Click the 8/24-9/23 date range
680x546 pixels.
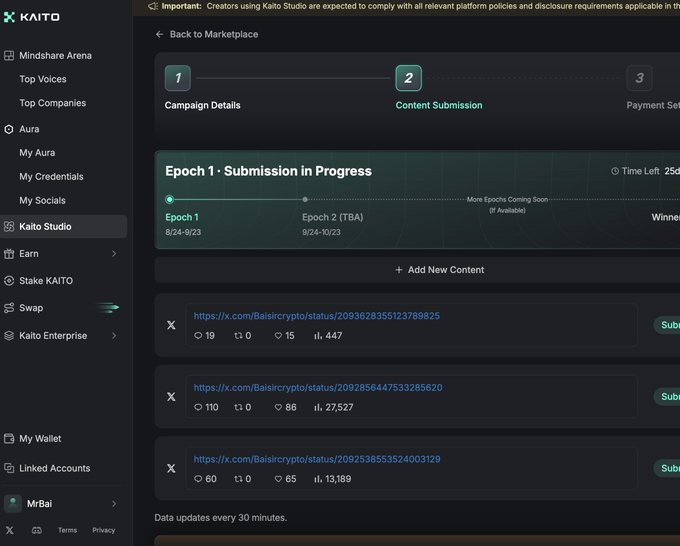coord(183,232)
